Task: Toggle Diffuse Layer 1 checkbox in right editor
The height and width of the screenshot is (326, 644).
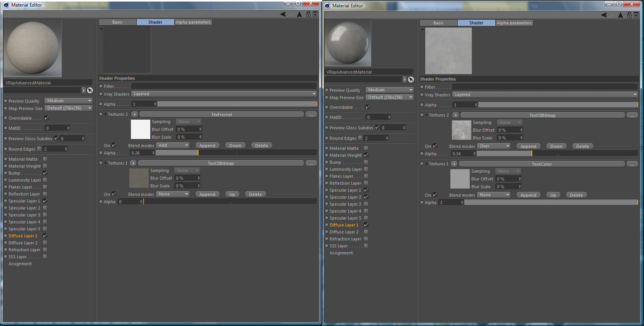Action: [x=366, y=225]
